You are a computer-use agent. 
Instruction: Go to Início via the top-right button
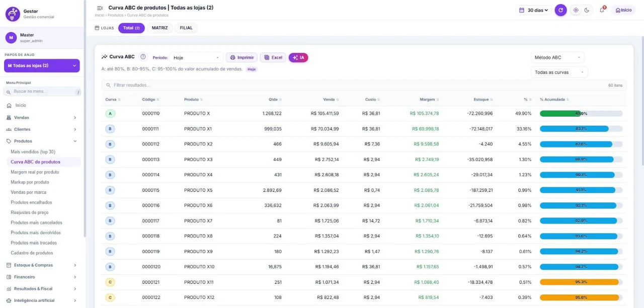(623, 10)
